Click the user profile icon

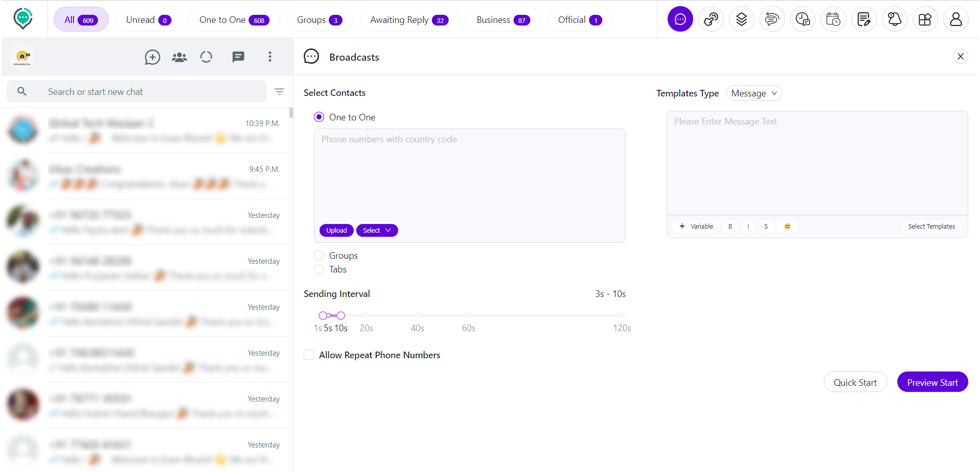(955, 19)
